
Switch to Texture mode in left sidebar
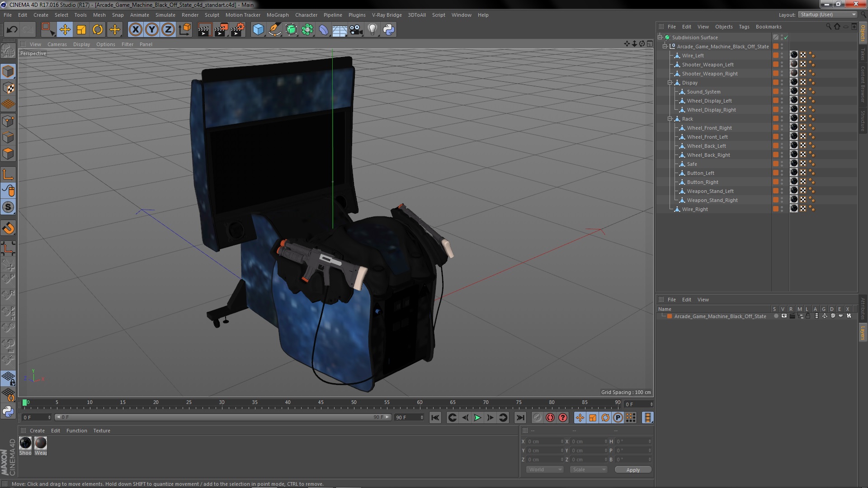[8, 88]
